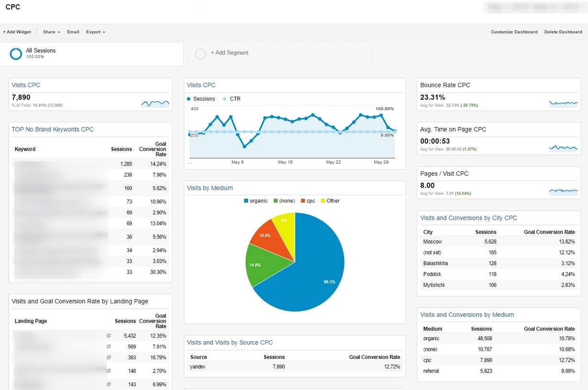This screenshot has height=390, width=588.
Task: Click the 16.79% landing page conversion rate
Action: (158, 357)
